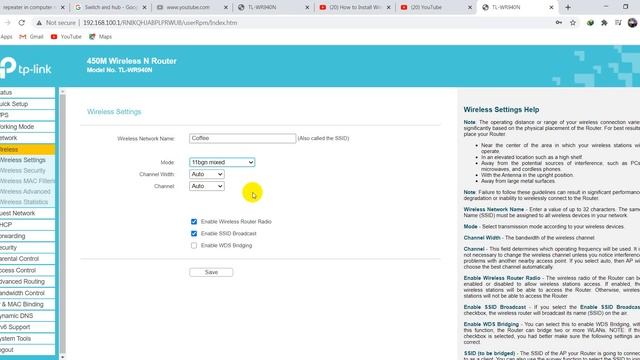Open the Maps bookmark
Screen dimensions: 640x360
100,37
